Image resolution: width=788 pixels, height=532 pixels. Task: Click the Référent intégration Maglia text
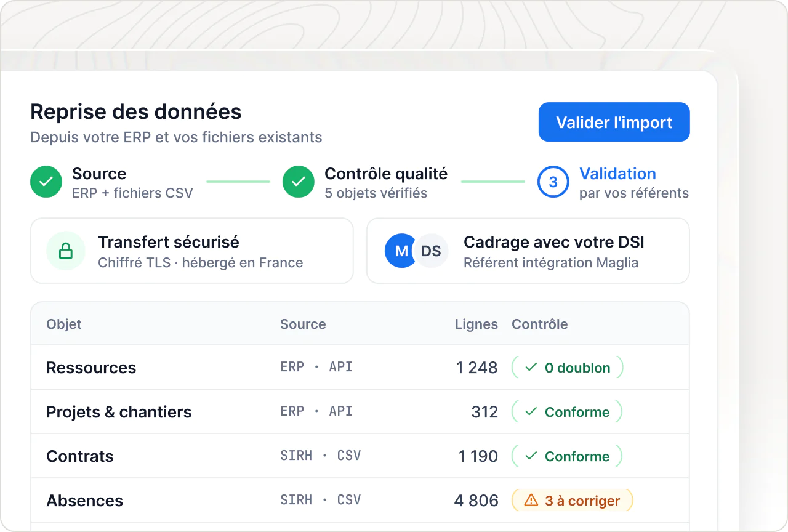click(x=551, y=263)
